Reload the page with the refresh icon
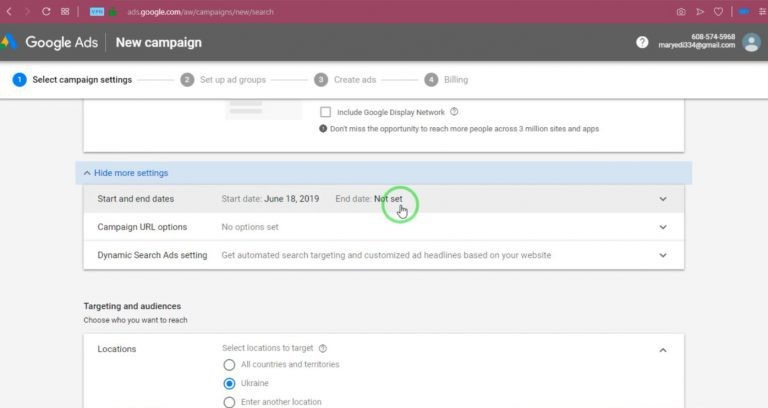 pyautogui.click(x=46, y=11)
